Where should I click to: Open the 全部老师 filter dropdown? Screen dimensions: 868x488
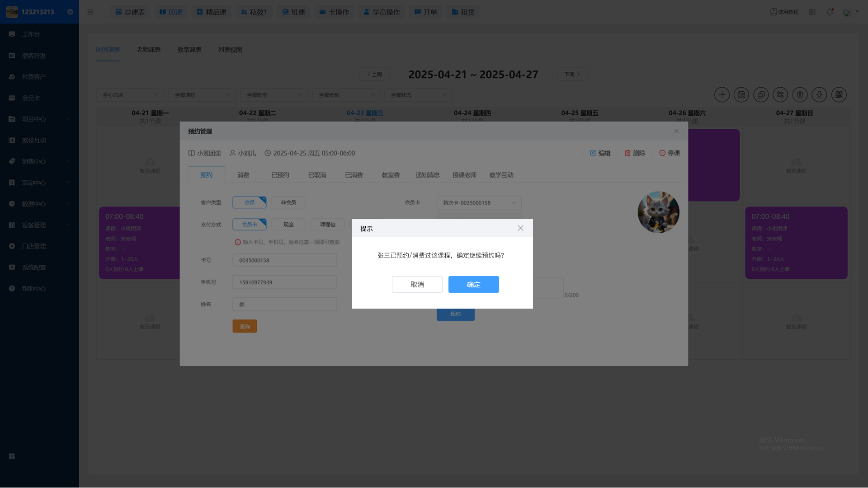click(x=346, y=95)
